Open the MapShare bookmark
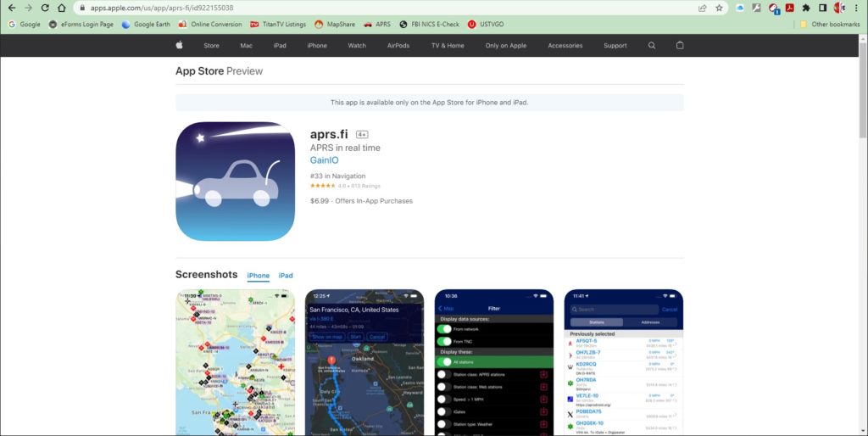Screen dimensions: 868x436 (335, 25)
